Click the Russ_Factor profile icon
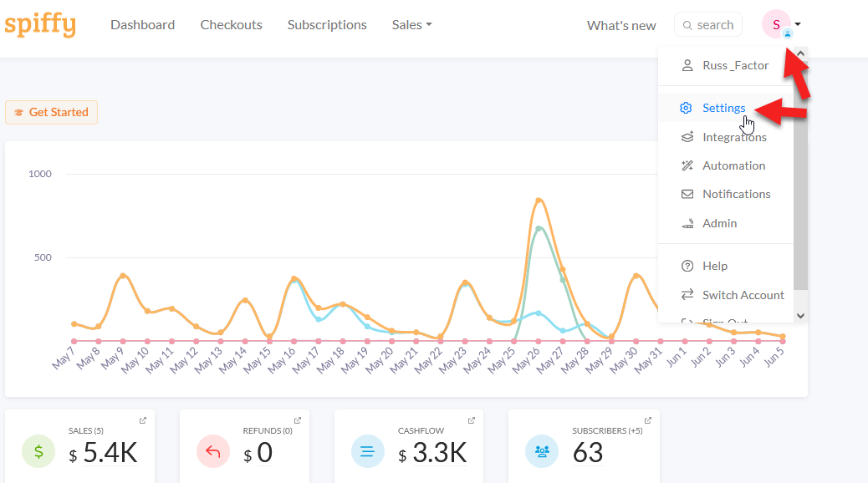 687,65
